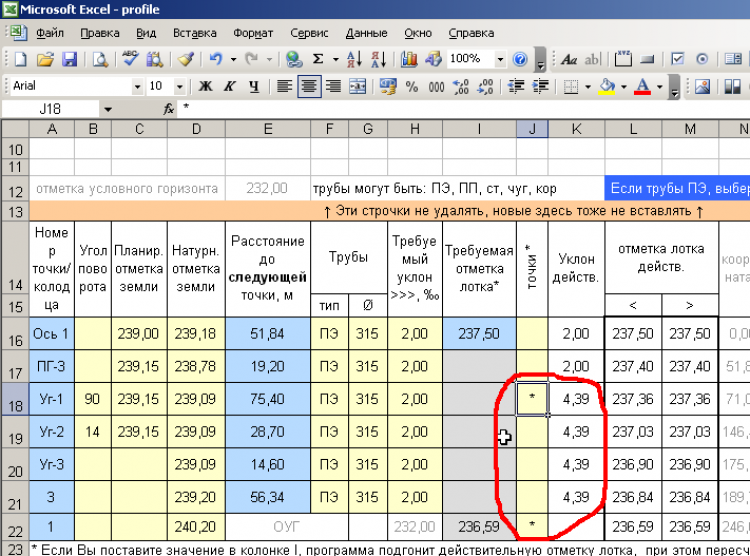Viewport: 750px width, 556px height.
Task: Select the Format Painter brush icon
Action: point(185,59)
